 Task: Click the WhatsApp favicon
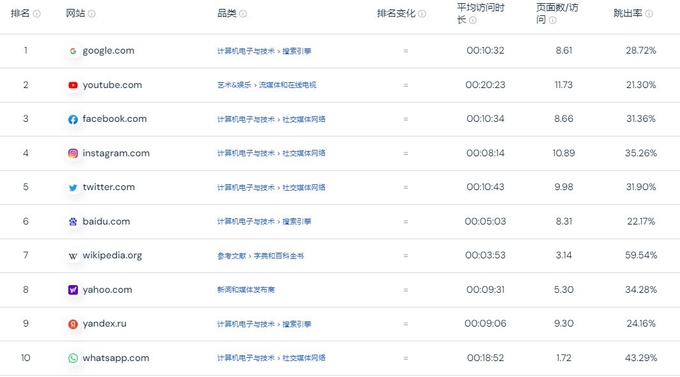tap(73, 358)
